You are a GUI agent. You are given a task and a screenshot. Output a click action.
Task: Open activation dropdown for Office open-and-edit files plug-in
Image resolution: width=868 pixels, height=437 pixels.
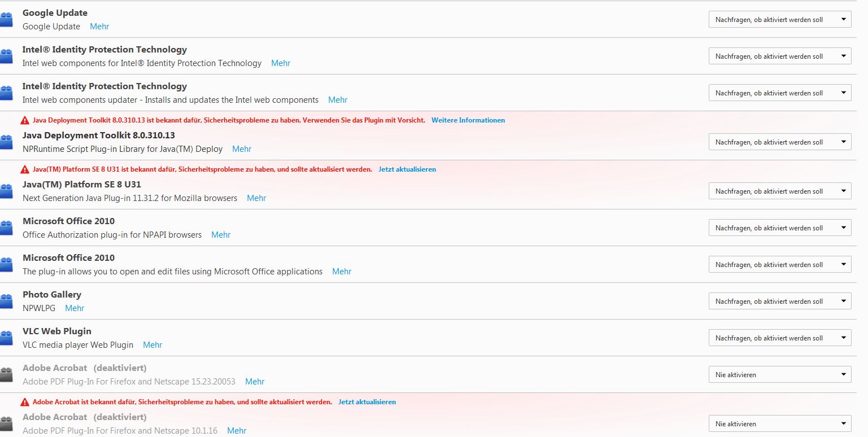coord(780,265)
